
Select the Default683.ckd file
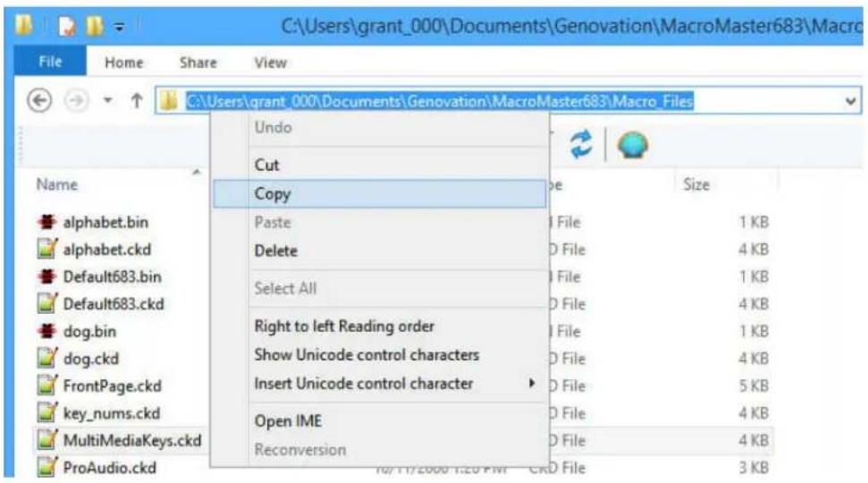coord(114,304)
